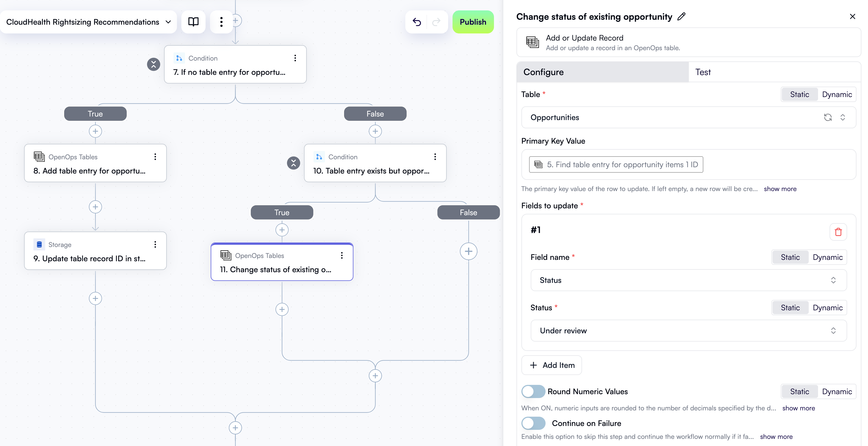
Task: Click the redo arrow icon
Action: tap(436, 22)
